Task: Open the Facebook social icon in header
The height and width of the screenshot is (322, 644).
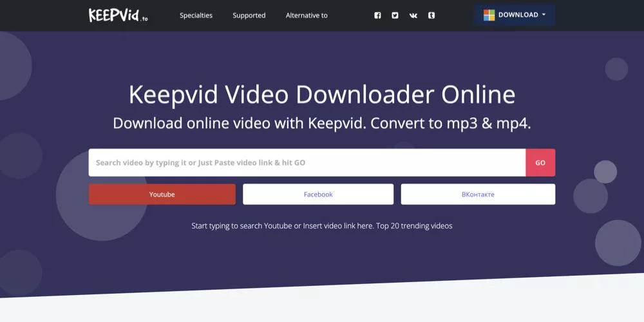Action: point(377,15)
